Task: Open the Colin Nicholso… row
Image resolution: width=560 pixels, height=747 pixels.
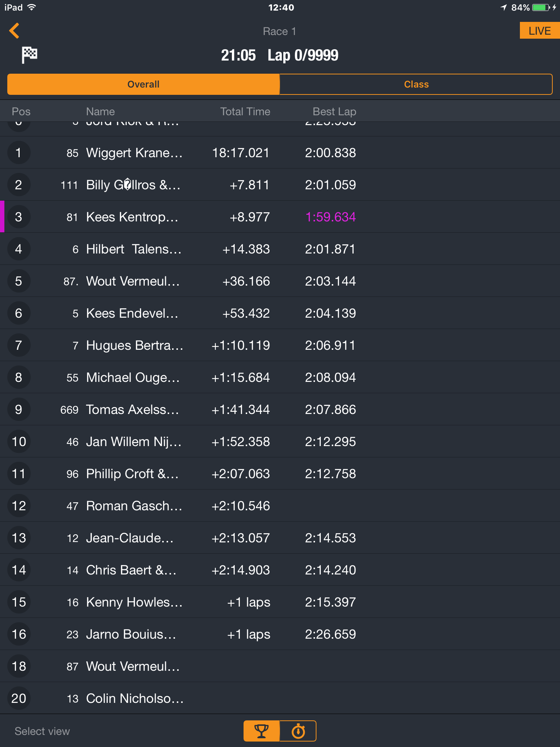Action: pos(280,698)
